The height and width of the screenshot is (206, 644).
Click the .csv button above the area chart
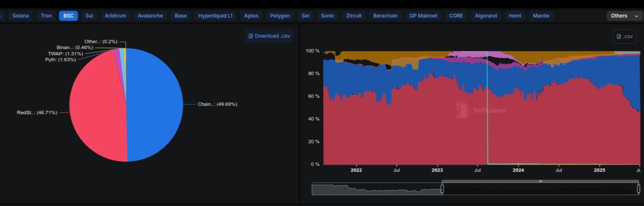pyautogui.click(x=625, y=36)
